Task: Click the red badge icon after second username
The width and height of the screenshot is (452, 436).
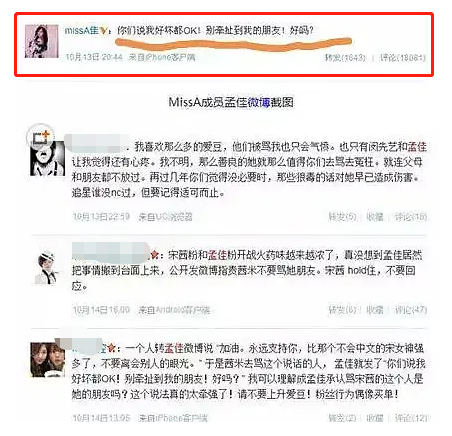Action: tap(154, 255)
